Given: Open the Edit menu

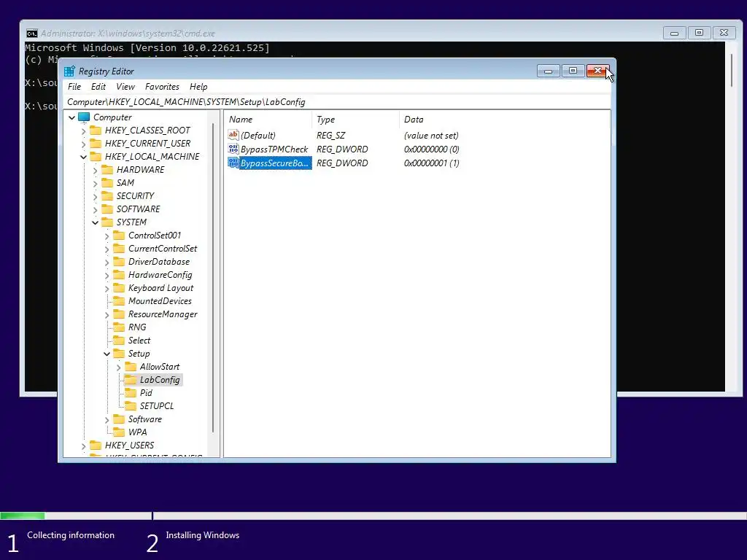Looking at the screenshot, I should point(98,87).
